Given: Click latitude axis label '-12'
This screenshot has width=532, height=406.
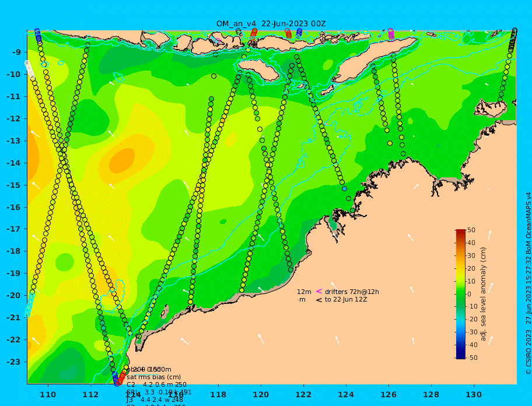Looking at the screenshot, I should pos(13,119).
